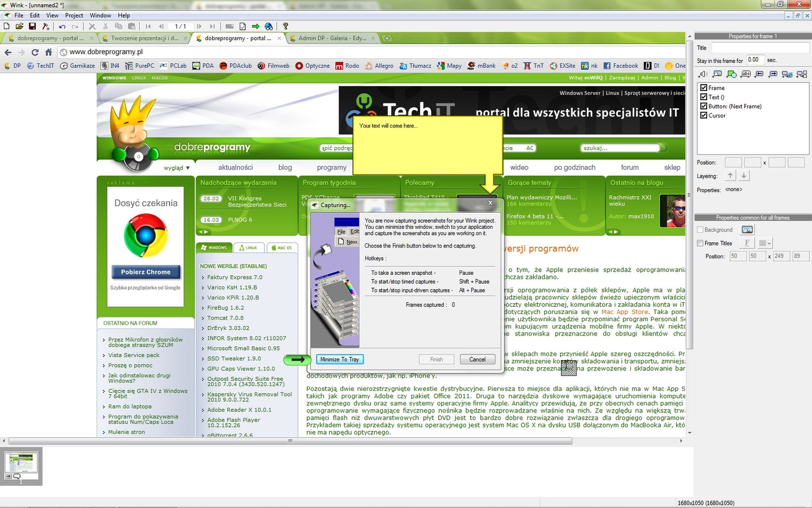Uncheck the Text () element

click(x=704, y=97)
